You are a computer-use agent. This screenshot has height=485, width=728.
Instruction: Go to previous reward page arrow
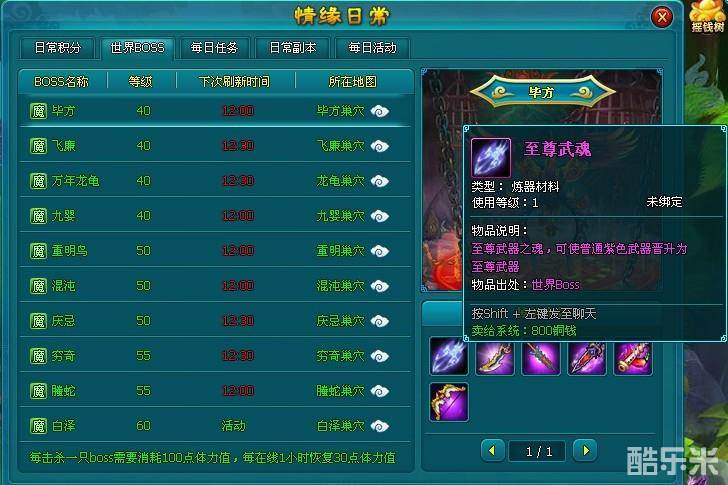click(x=493, y=450)
